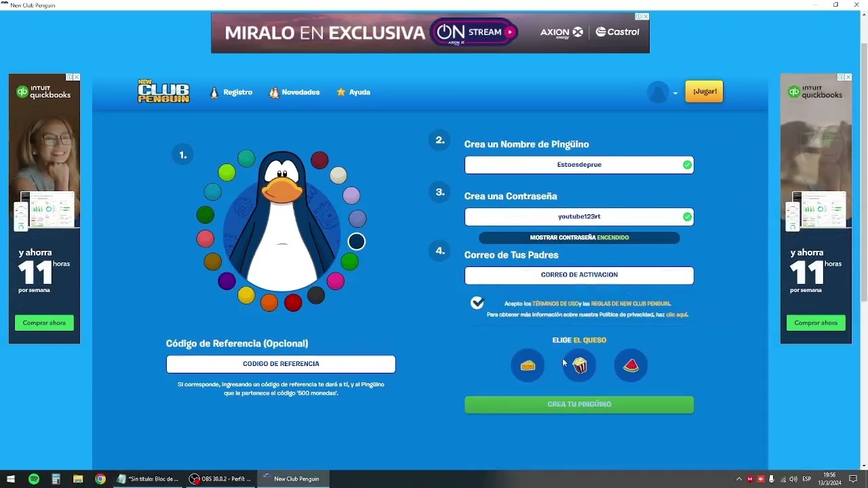Pick the periwinkle blue penguin color
The width and height of the screenshot is (868, 488).
(x=357, y=218)
